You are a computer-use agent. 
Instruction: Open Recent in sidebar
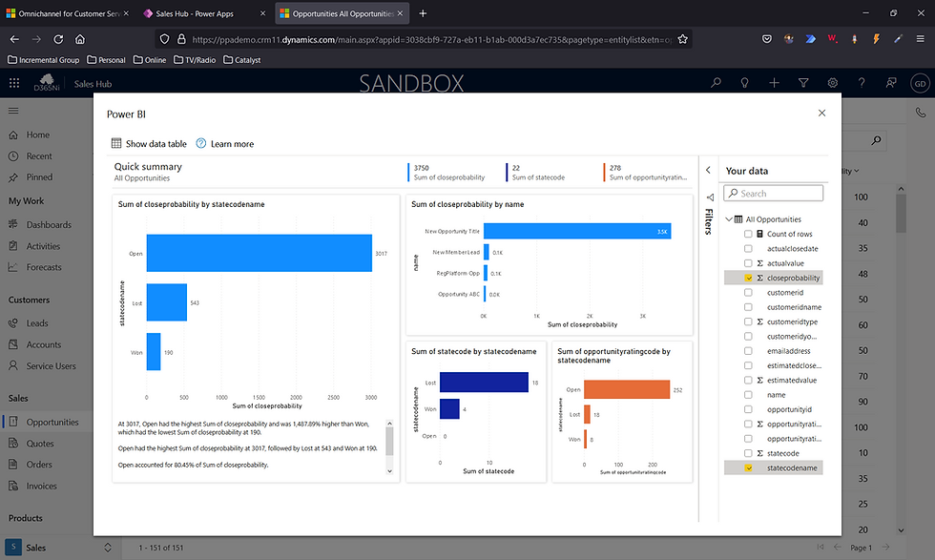click(39, 156)
